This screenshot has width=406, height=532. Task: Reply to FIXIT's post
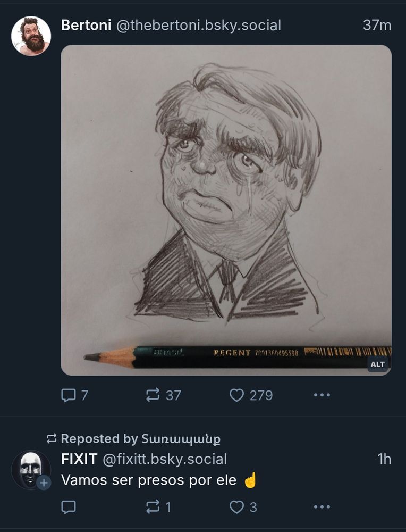point(69,508)
